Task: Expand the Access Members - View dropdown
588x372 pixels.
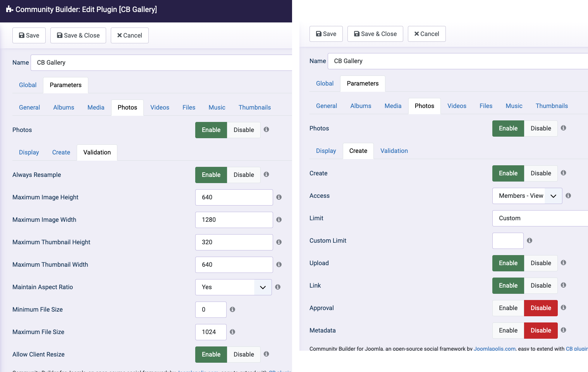Action: 527,196
